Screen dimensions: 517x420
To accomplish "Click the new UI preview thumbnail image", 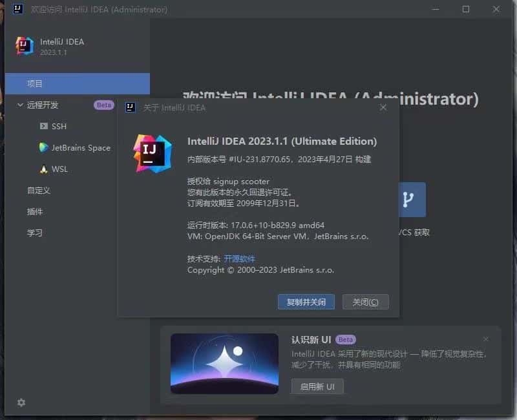I will point(224,363).
